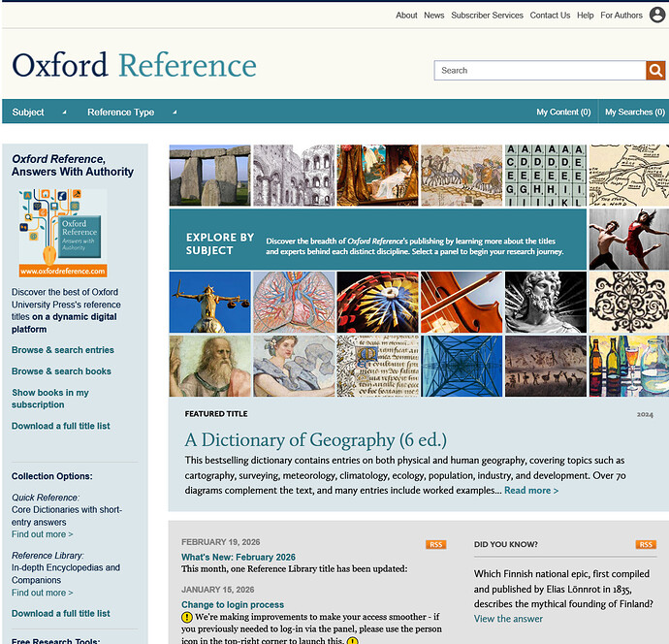Click the RSS badge beside February 19 news

[435, 544]
